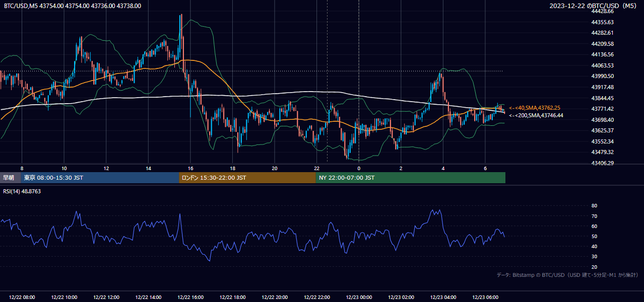Click price axis value 44209.58

[602, 44]
